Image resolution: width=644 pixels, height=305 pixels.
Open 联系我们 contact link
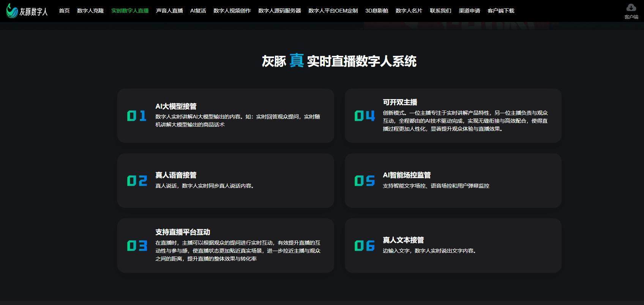[440, 11]
